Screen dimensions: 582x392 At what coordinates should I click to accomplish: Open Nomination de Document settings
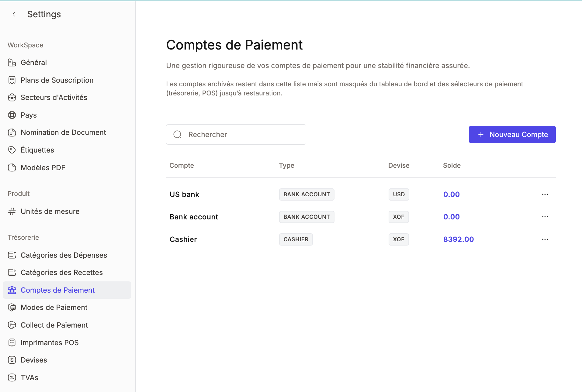pos(63,132)
